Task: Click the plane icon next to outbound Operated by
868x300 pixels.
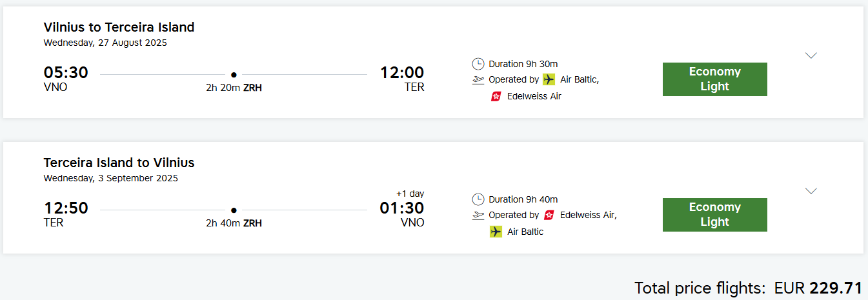Action: point(478,80)
